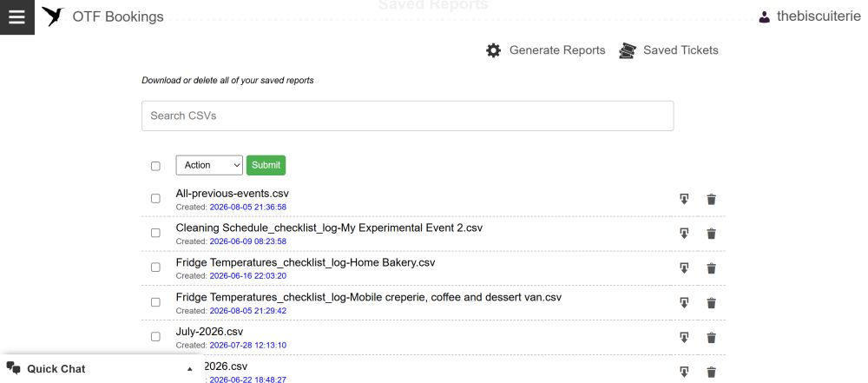Tick Fridge Temperatures Home Bakery checkbox
This screenshot has height=383, width=868.
click(155, 267)
